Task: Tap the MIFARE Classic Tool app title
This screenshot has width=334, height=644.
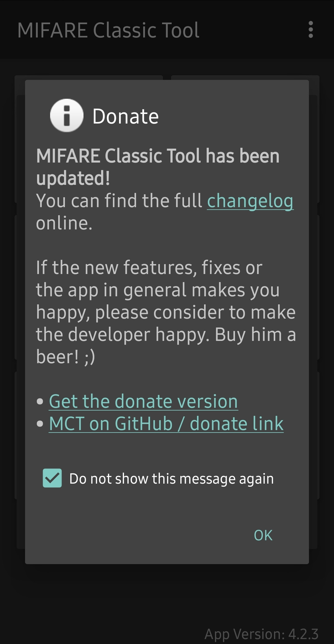Action: (x=108, y=30)
